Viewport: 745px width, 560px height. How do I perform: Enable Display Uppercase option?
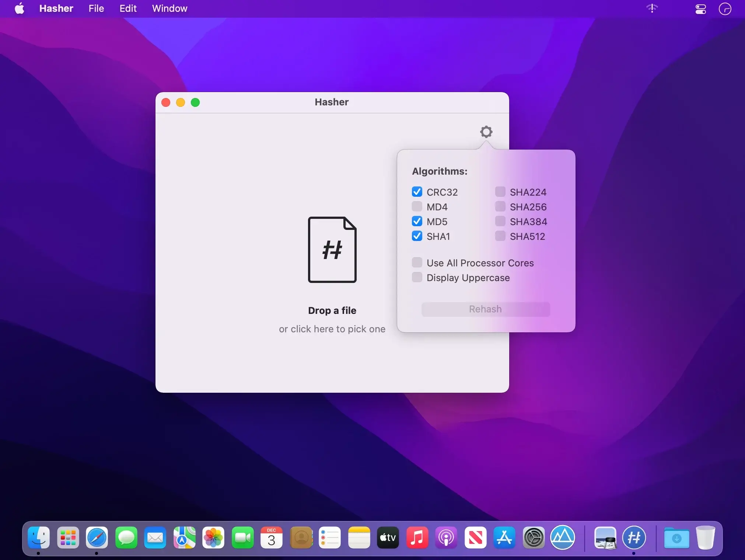[x=417, y=277]
